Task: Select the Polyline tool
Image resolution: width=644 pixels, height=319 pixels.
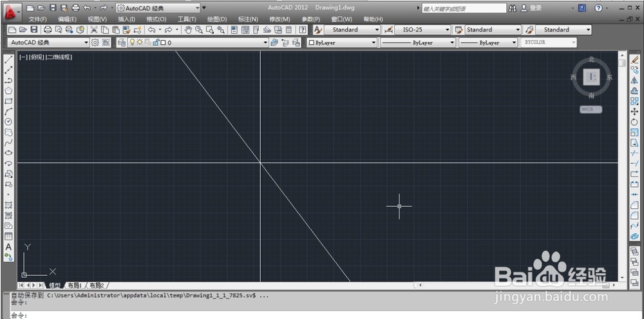Action: click(8, 81)
